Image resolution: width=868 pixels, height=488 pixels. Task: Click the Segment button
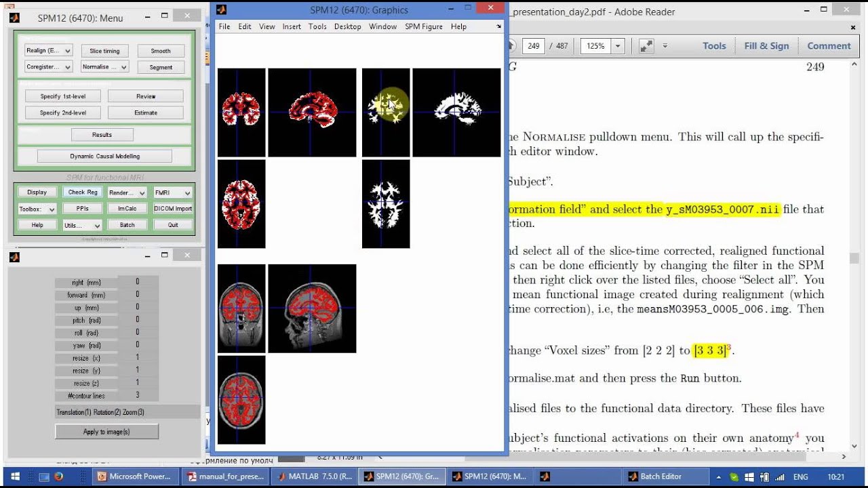(x=161, y=67)
